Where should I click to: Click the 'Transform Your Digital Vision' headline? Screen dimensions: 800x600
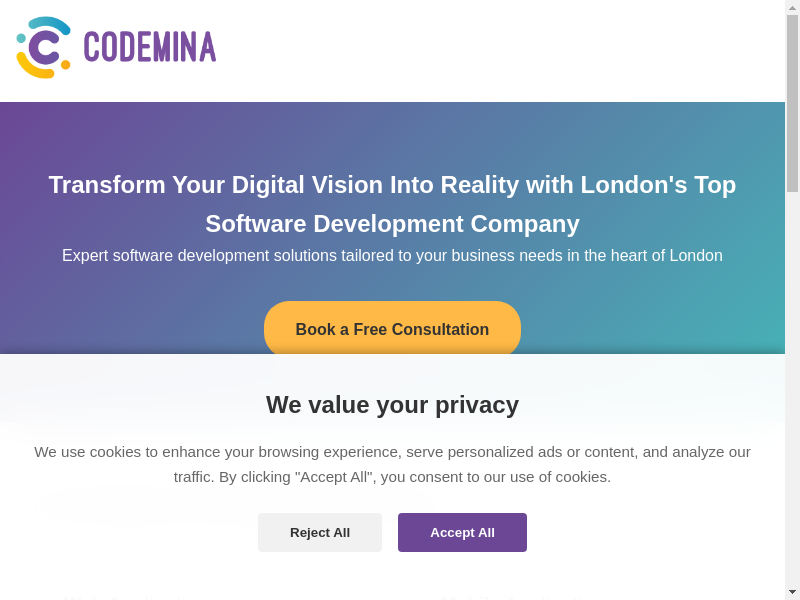[x=392, y=185]
